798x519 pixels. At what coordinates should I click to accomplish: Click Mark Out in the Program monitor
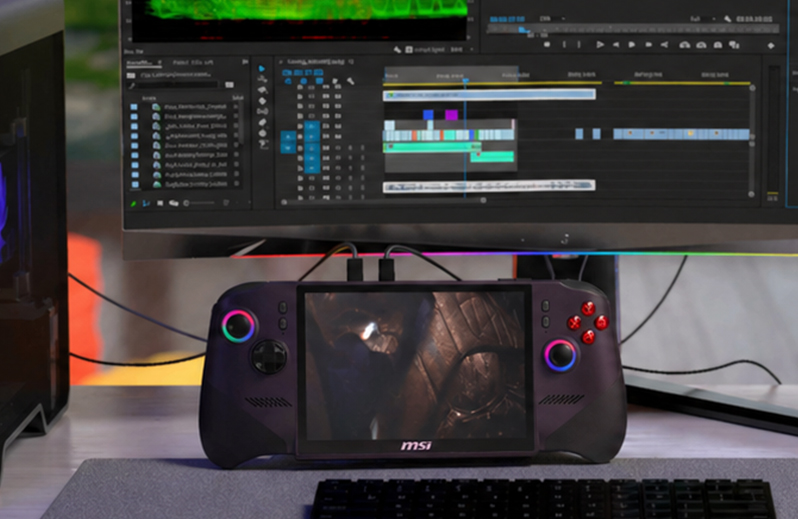pyautogui.click(x=579, y=45)
